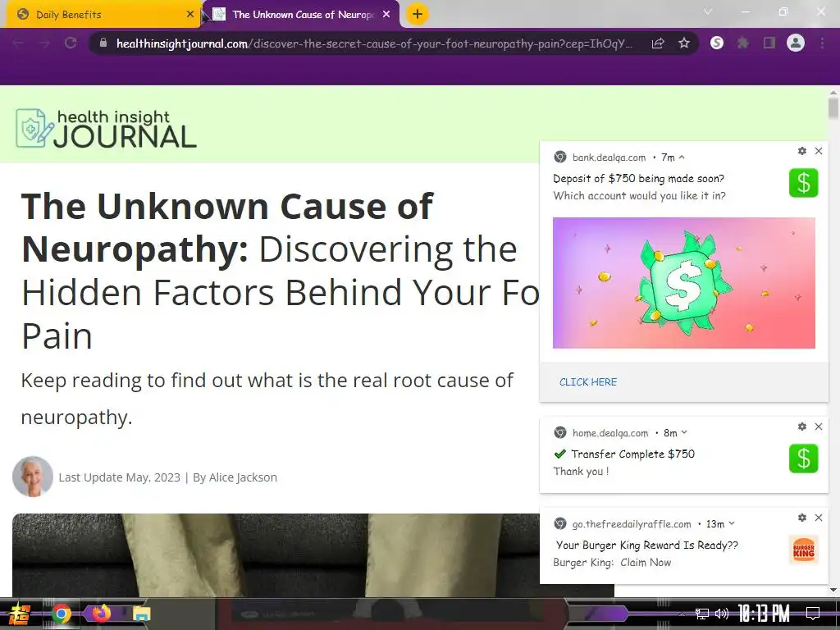The image size is (840, 630).
Task: Click the scrollbar down arrow
Action: click(x=833, y=591)
